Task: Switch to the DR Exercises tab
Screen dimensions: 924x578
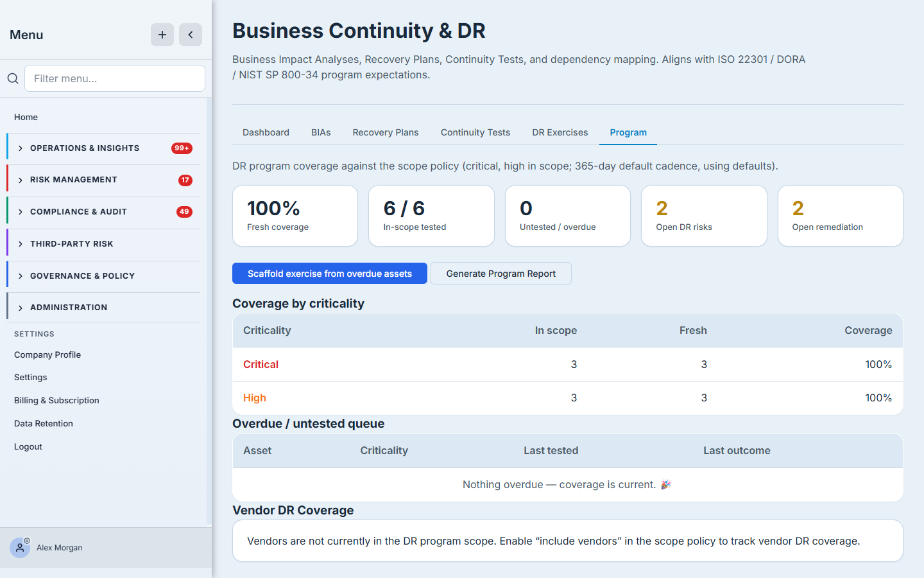Action: [560, 132]
